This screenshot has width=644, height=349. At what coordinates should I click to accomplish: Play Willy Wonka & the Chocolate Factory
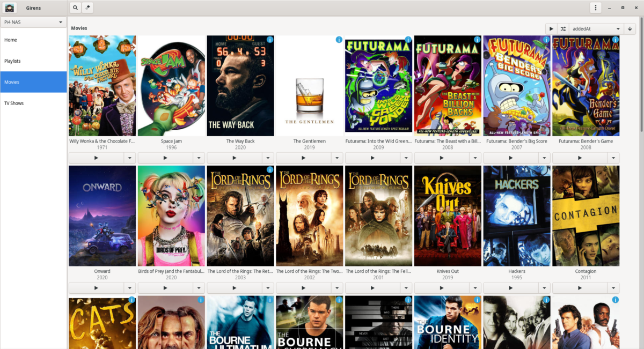point(96,158)
